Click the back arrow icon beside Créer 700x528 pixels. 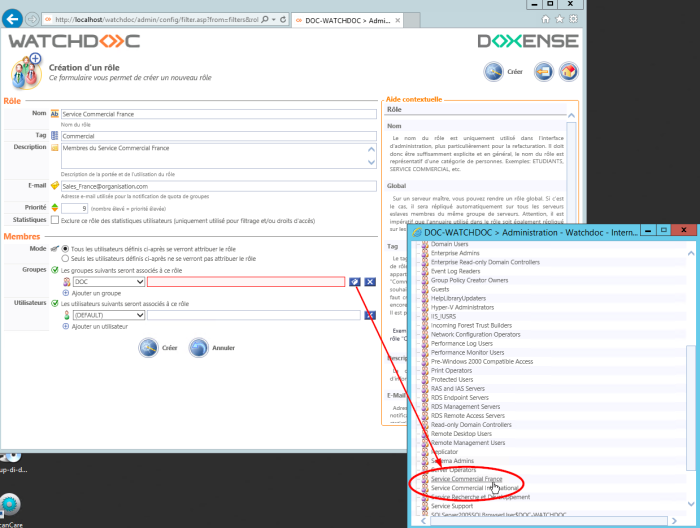(x=543, y=72)
